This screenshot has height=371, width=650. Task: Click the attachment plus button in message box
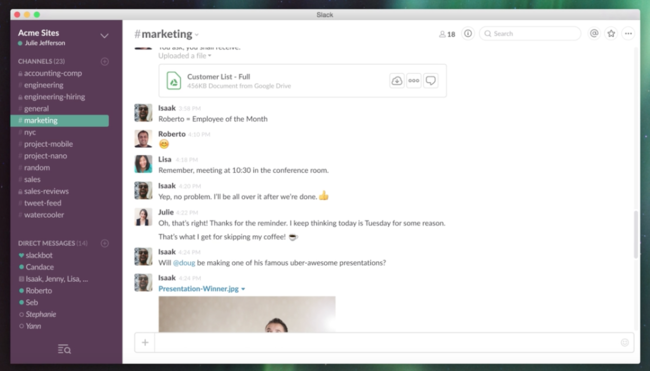pos(145,342)
